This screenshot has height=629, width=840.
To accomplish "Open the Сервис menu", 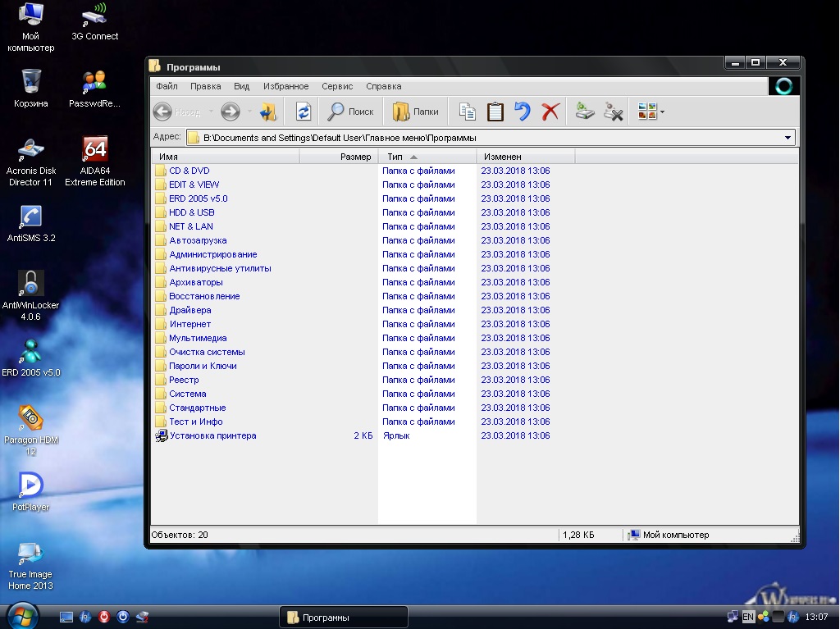I will (337, 86).
